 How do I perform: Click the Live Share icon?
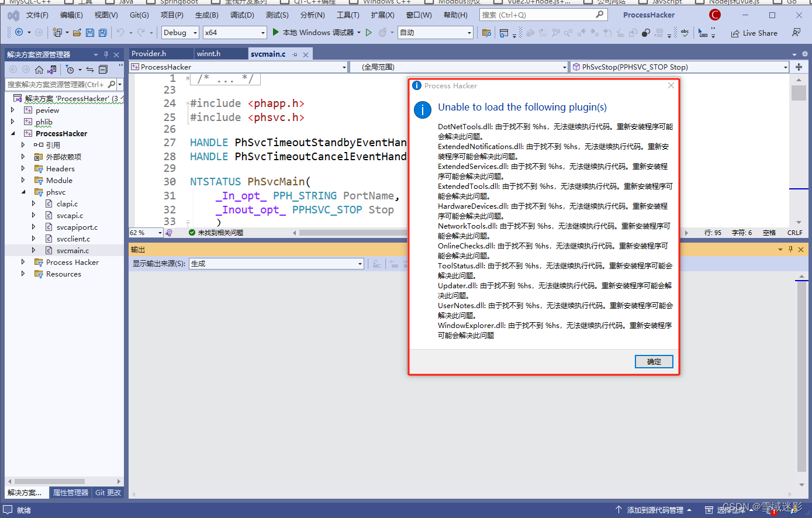[x=754, y=33]
